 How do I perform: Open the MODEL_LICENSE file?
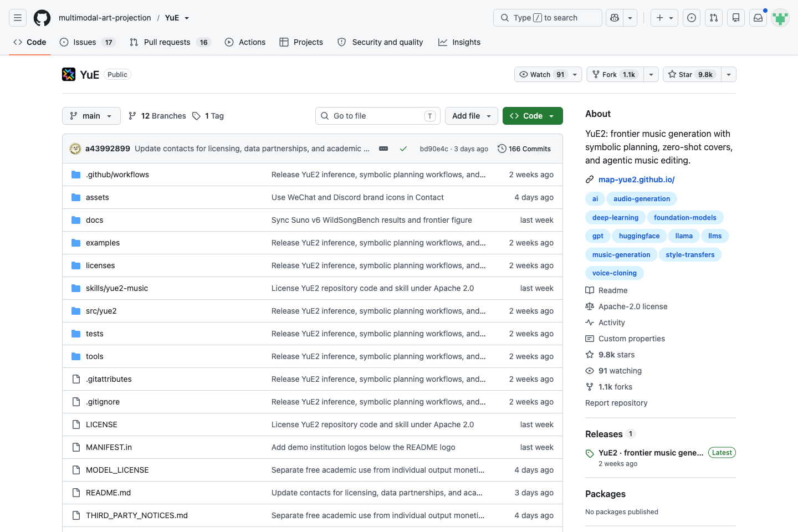click(117, 470)
